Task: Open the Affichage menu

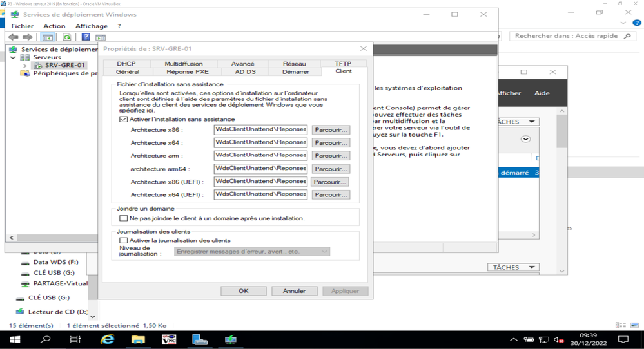Action: (91, 26)
